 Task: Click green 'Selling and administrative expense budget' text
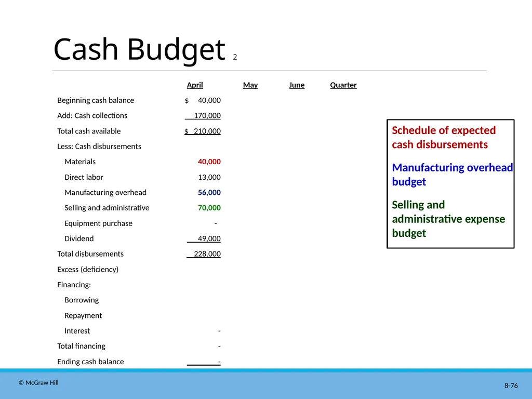[x=448, y=219]
